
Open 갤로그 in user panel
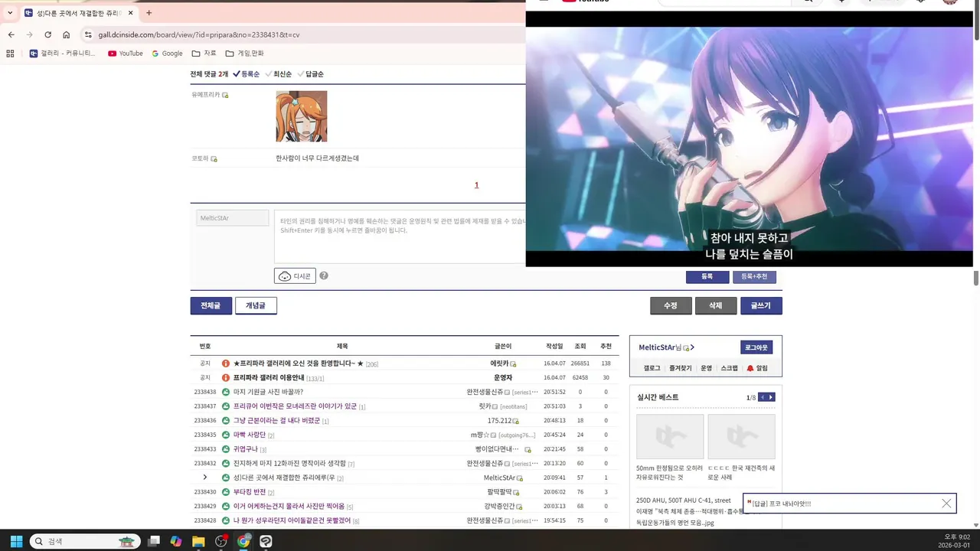652,368
